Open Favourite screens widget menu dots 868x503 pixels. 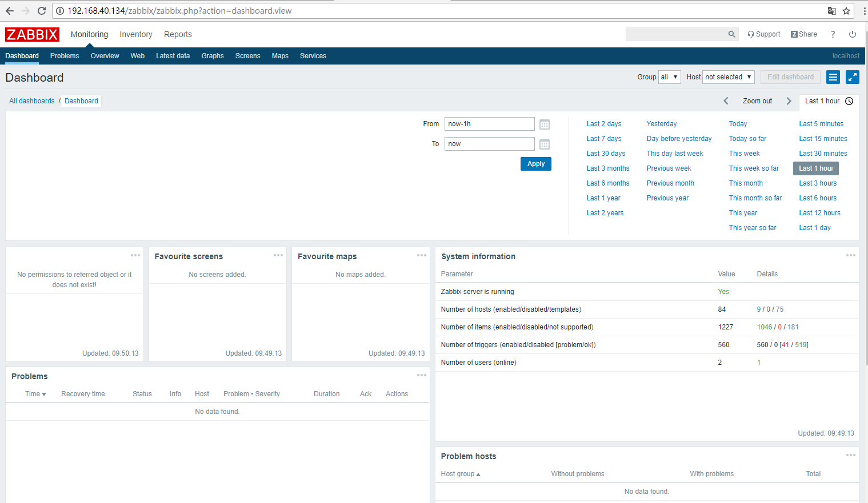(278, 255)
